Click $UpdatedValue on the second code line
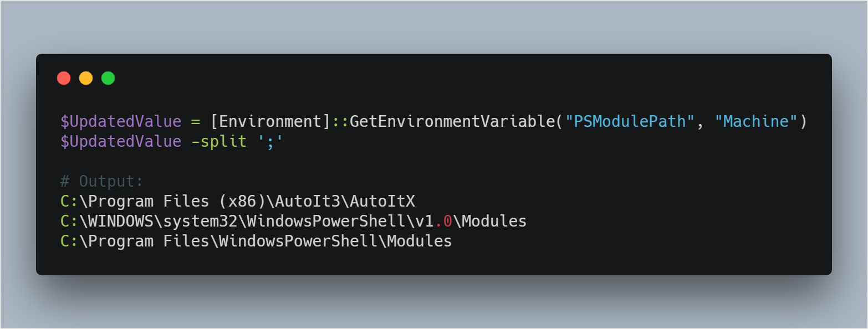Screen dimensions: 868x329 [x=121, y=141]
